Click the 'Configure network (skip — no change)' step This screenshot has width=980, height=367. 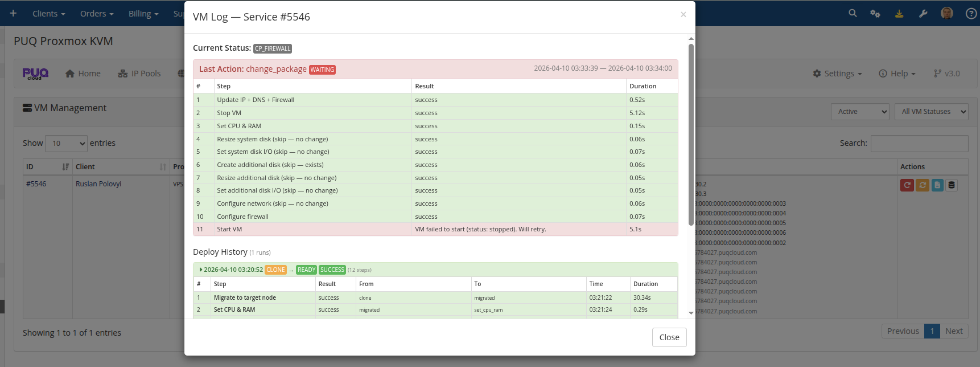tap(273, 203)
